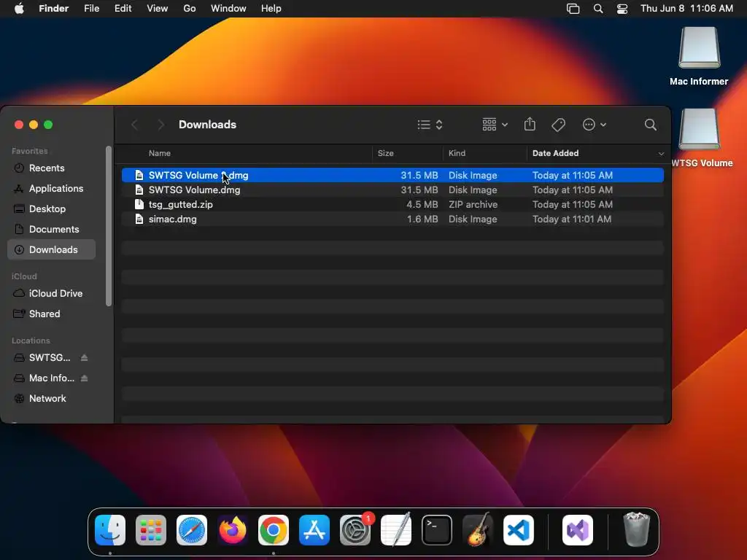Open the Go menu

coord(190,9)
